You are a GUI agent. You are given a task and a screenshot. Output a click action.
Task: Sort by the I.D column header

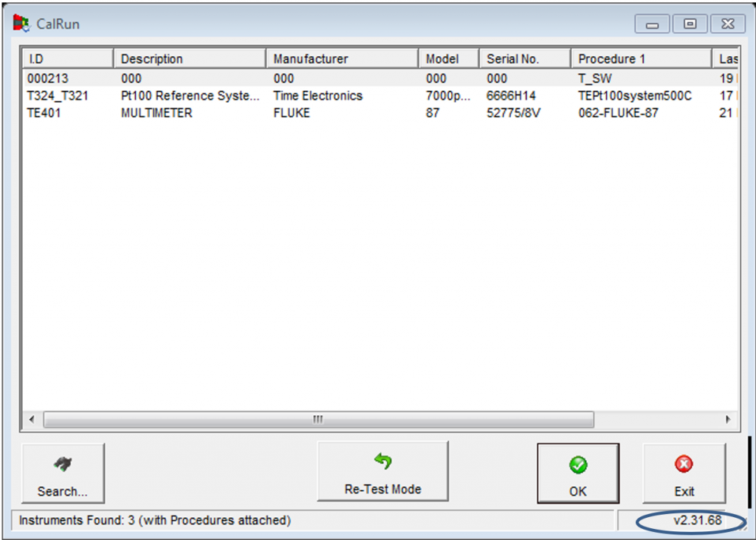pyautogui.click(x=67, y=59)
